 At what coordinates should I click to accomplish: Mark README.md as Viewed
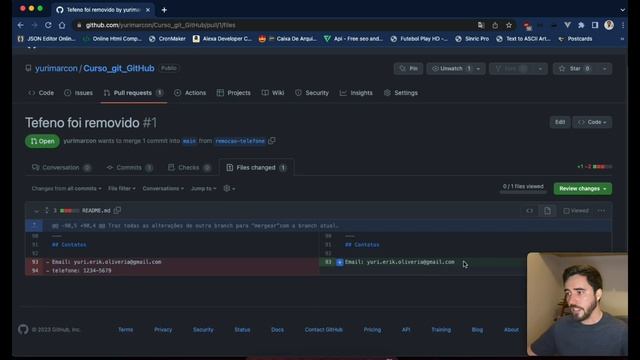(x=576, y=211)
